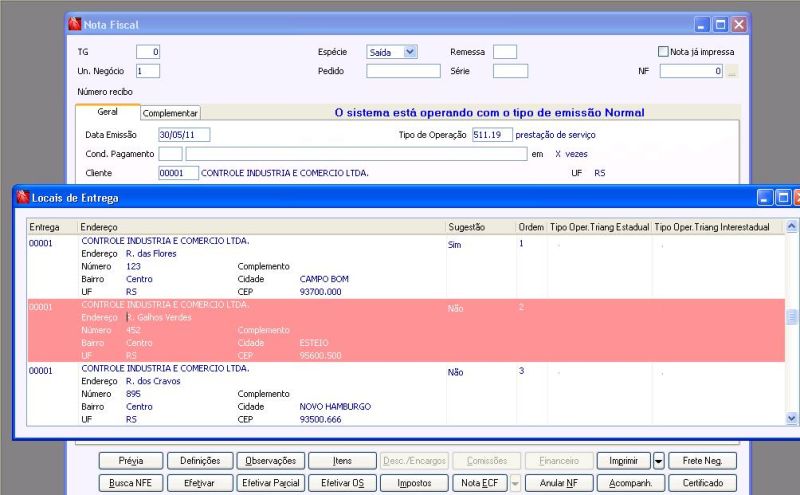Image resolution: width=800 pixels, height=495 pixels.
Task: Maximize the Nota Fiscal window
Action: pyautogui.click(x=720, y=24)
